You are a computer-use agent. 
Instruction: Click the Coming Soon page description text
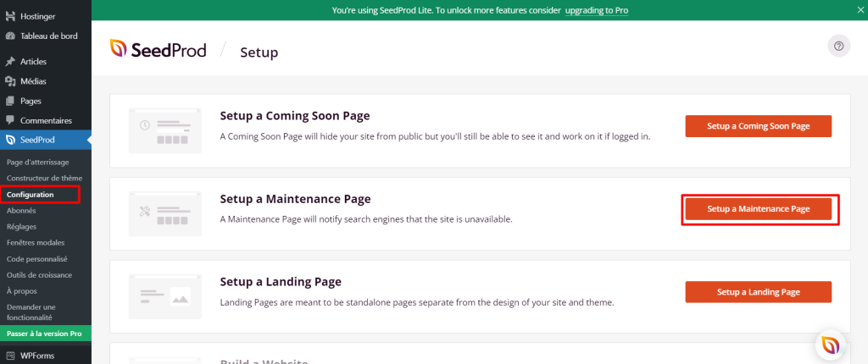[x=435, y=136]
